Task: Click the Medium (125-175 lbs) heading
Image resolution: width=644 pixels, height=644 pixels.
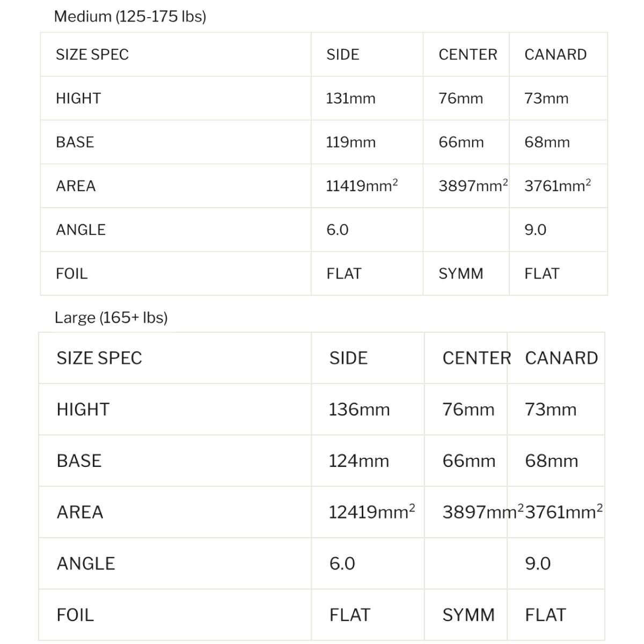Action: click(x=130, y=17)
